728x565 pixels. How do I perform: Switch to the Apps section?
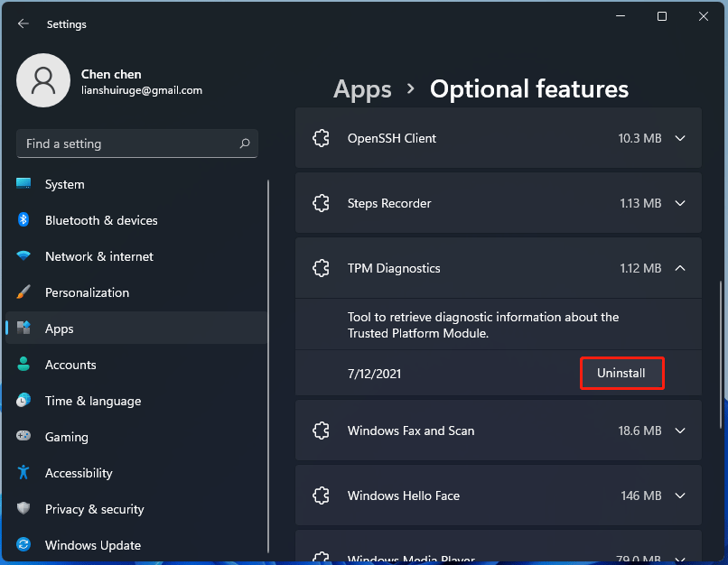(59, 329)
